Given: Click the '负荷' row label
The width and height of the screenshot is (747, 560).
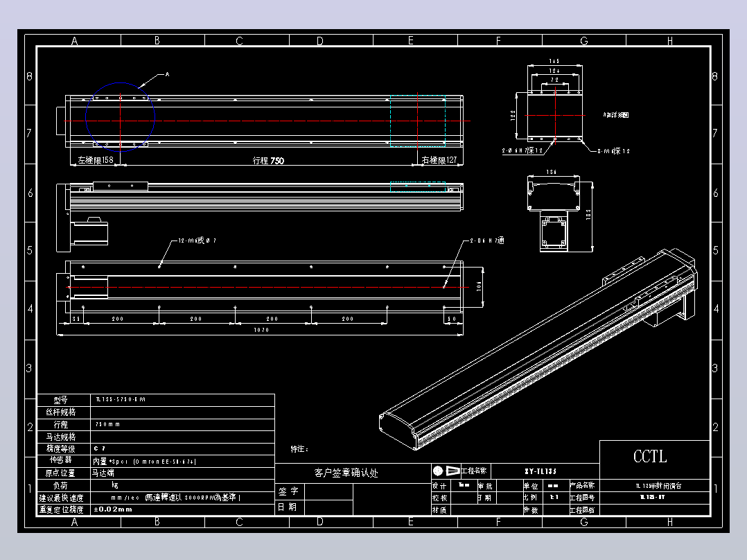Looking at the screenshot, I should point(60,485).
